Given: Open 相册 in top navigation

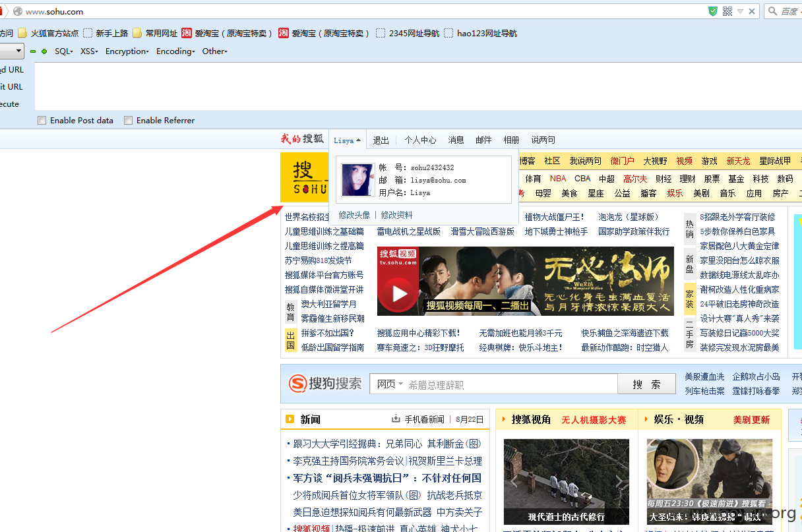Looking at the screenshot, I should pyautogui.click(x=511, y=140).
